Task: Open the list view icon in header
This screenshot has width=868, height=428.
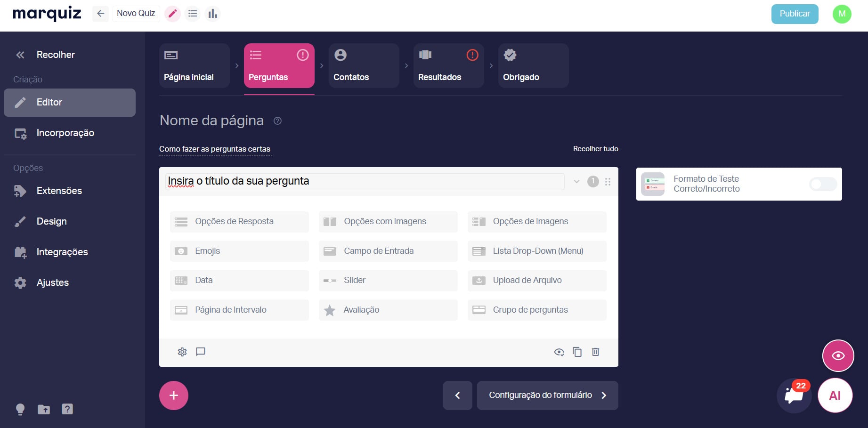Action: (193, 14)
